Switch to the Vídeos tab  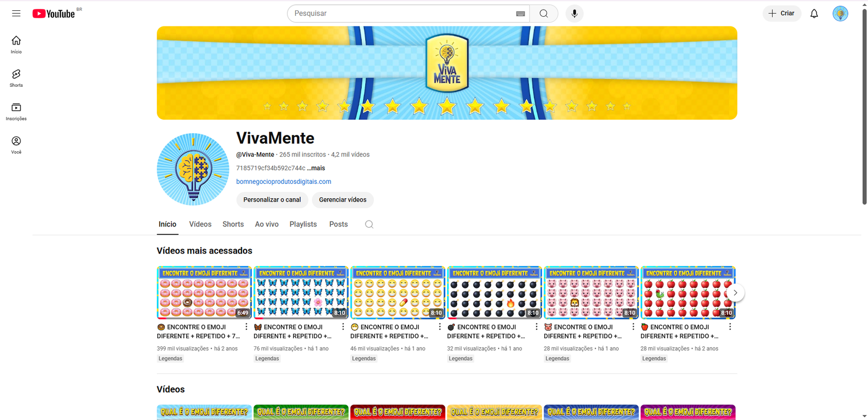tap(200, 224)
